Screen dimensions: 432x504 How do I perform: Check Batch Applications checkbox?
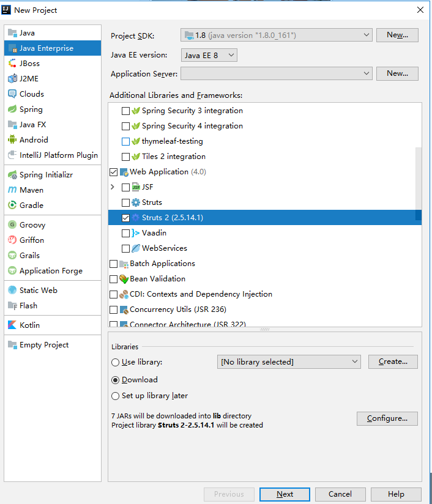(x=114, y=264)
